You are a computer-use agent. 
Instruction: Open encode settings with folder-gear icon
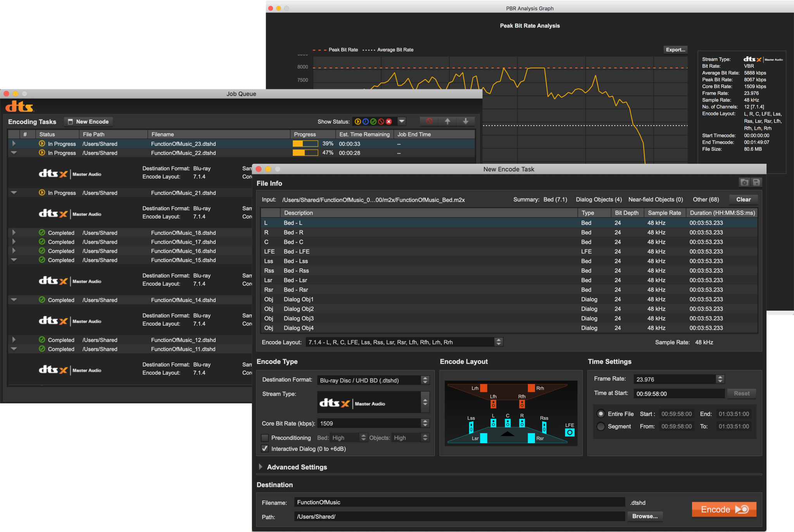click(744, 182)
